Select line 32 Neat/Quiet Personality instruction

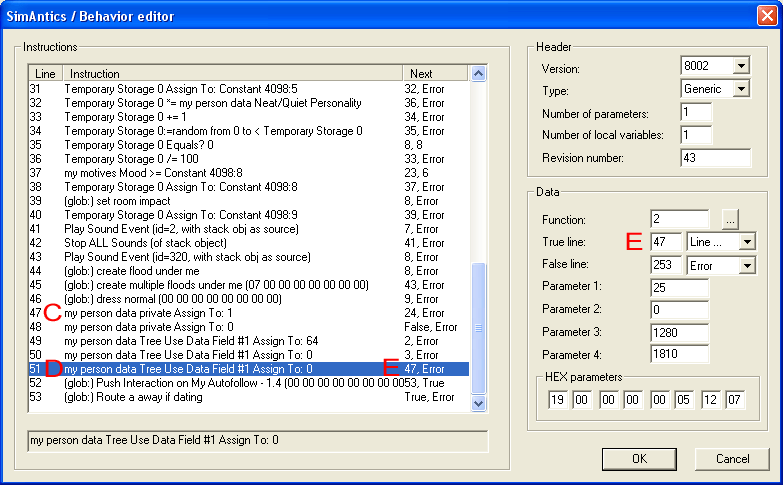tap(249, 103)
